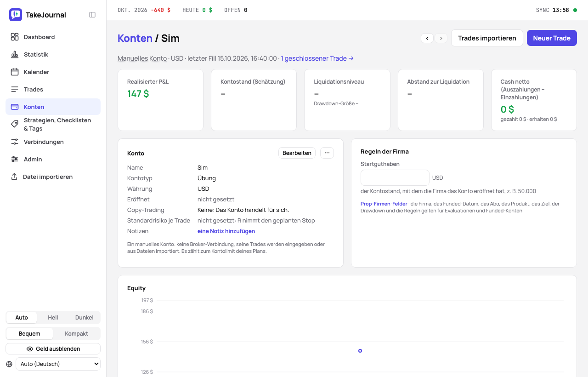
Task: Select Kompakt density
Action: pyautogui.click(x=76, y=333)
